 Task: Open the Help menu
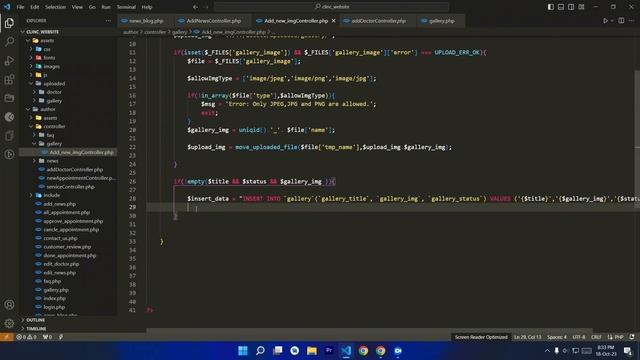click(x=147, y=7)
